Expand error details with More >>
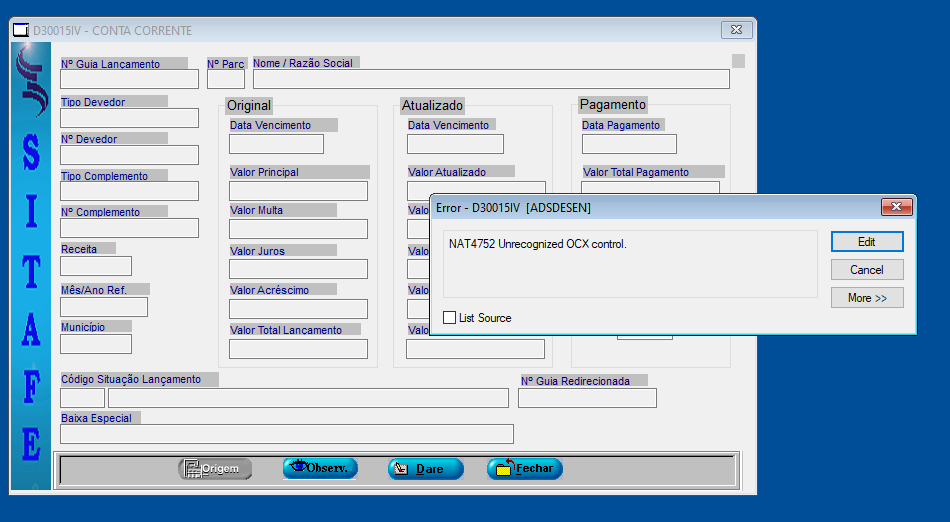950x522 pixels. click(x=867, y=298)
